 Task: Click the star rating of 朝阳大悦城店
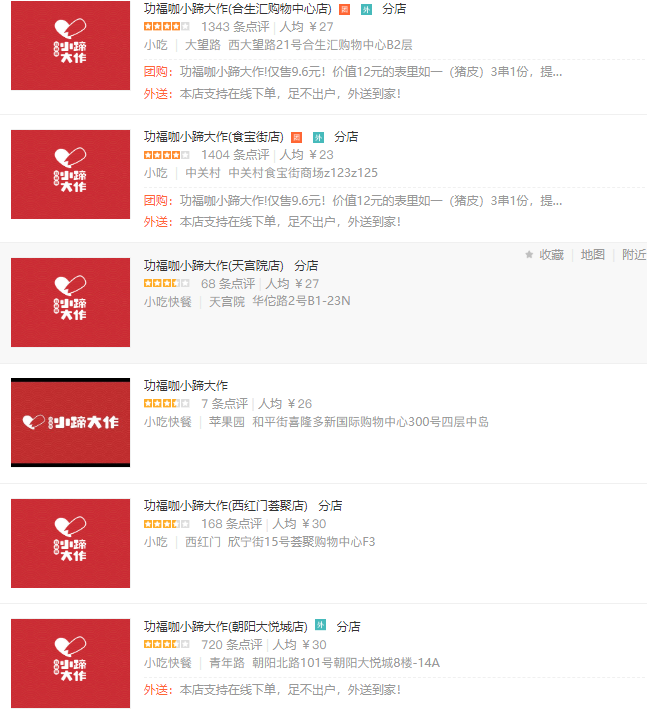pyautogui.click(x=166, y=644)
